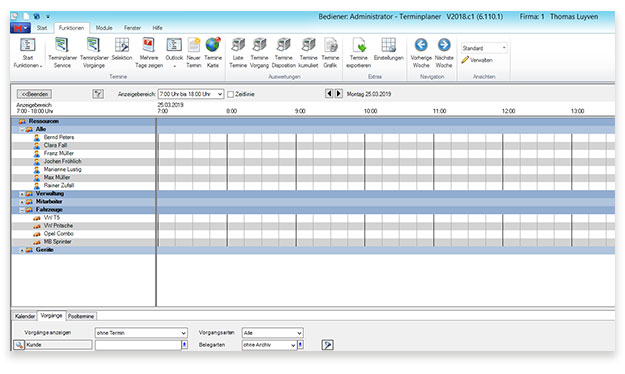Viewport: 625px width, 374px height.
Task: Select vehicle MB Sprinter
Action: [57, 242]
